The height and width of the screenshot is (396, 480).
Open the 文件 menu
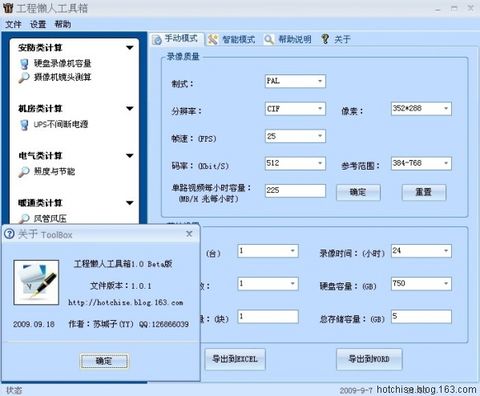pyautogui.click(x=13, y=24)
